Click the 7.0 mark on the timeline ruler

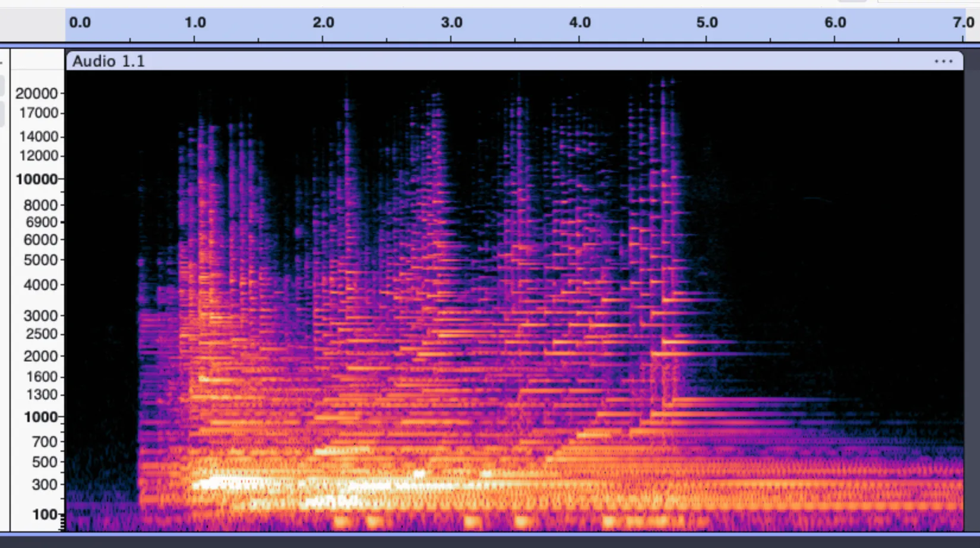coord(963,23)
